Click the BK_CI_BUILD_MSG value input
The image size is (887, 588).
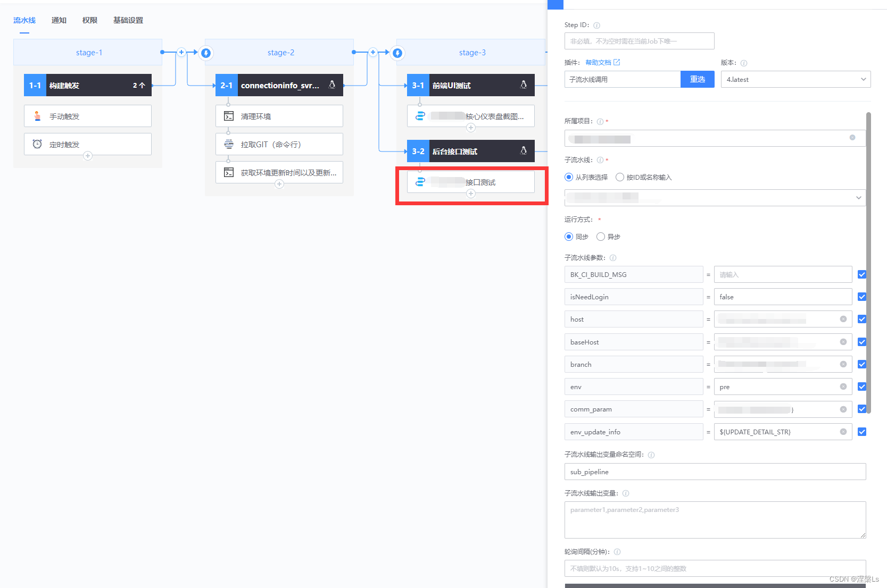[x=783, y=274]
